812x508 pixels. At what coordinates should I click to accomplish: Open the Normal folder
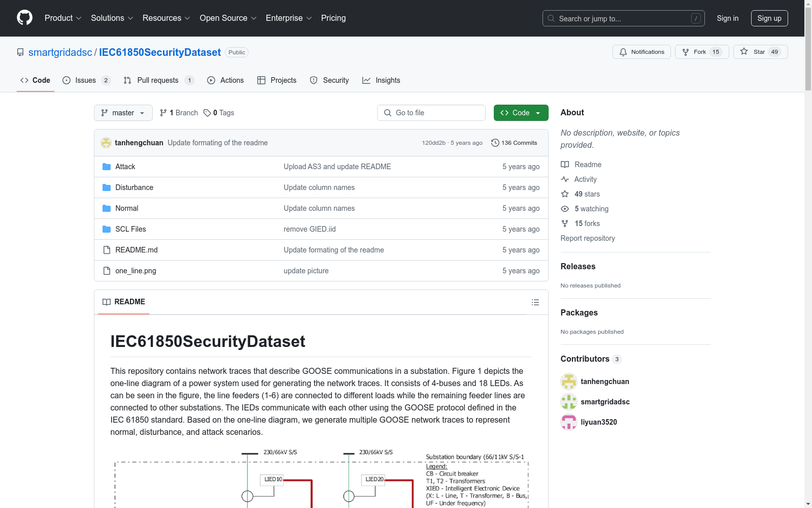coord(126,208)
